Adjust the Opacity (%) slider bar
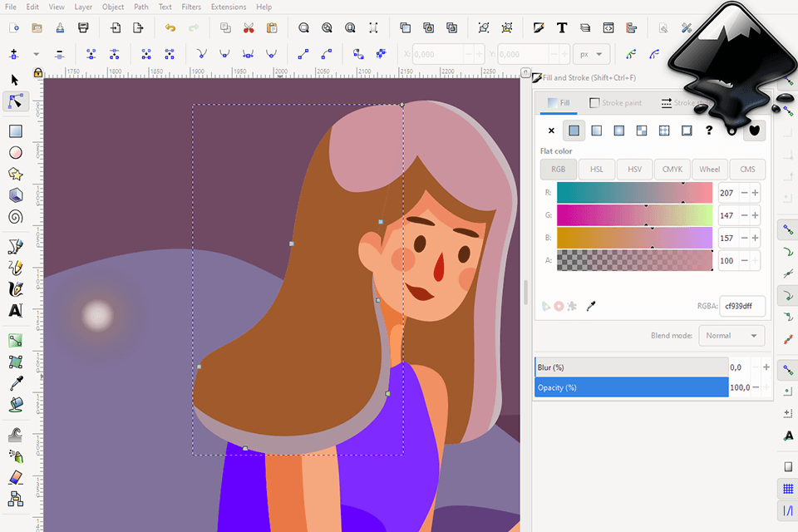Viewport: 798px width, 532px height. tap(632, 387)
